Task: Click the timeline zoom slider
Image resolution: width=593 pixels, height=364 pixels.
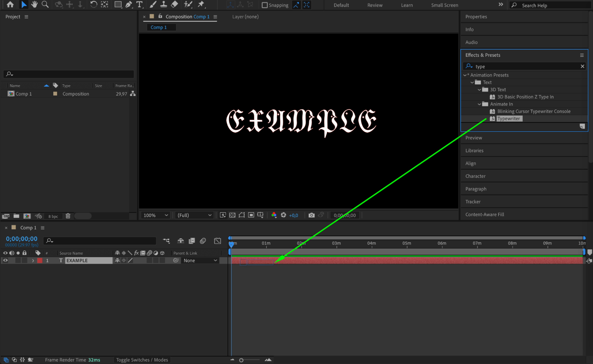Action: pyautogui.click(x=241, y=360)
